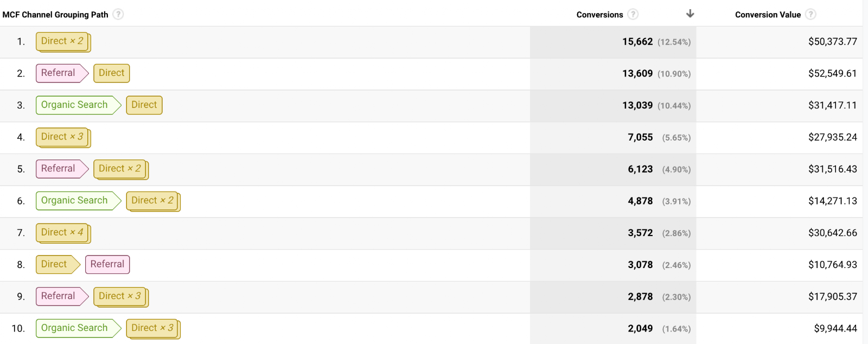
Task: Click the Organic Search tag in row 3
Action: coord(78,105)
